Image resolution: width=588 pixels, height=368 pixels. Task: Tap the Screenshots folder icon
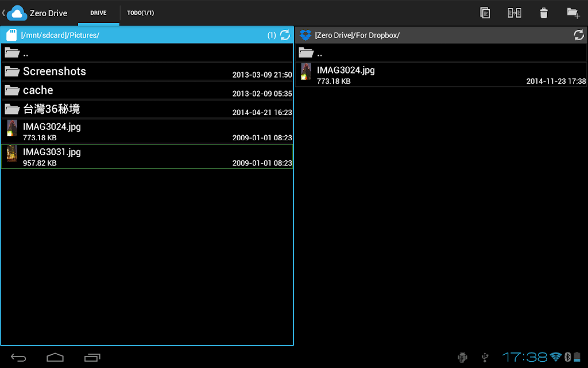click(x=12, y=71)
